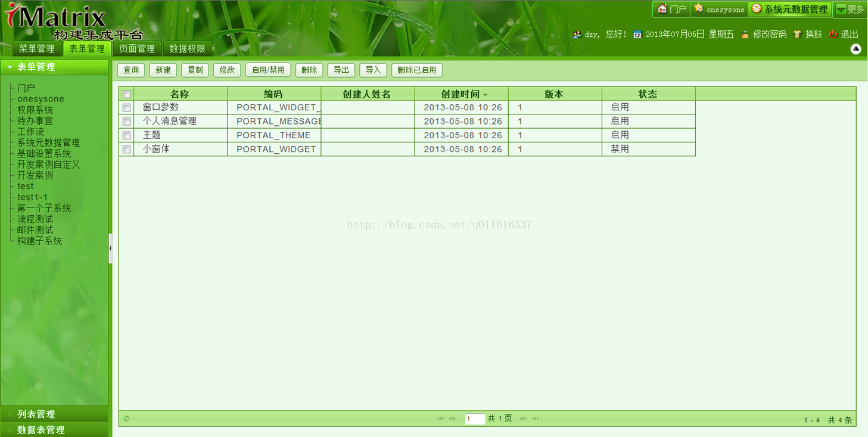Go to the last page icon
Viewport: 868px width, 437px height.
click(x=535, y=419)
